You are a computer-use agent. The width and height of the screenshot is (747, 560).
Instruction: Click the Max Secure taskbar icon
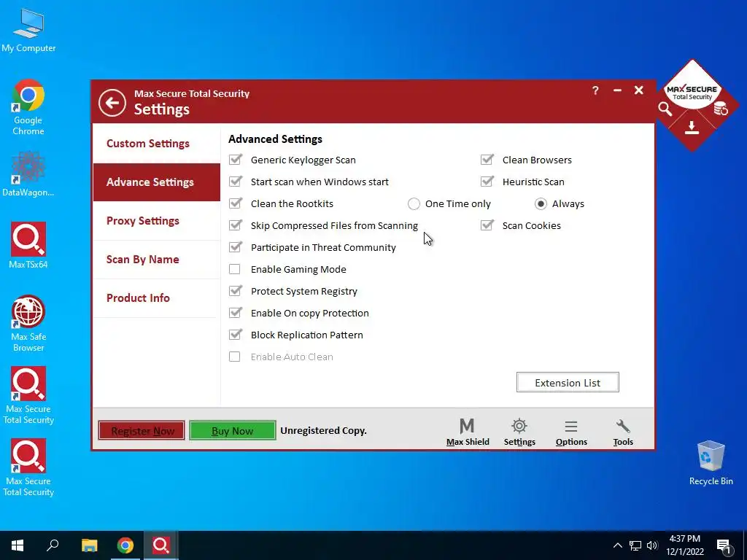click(160, 545)
